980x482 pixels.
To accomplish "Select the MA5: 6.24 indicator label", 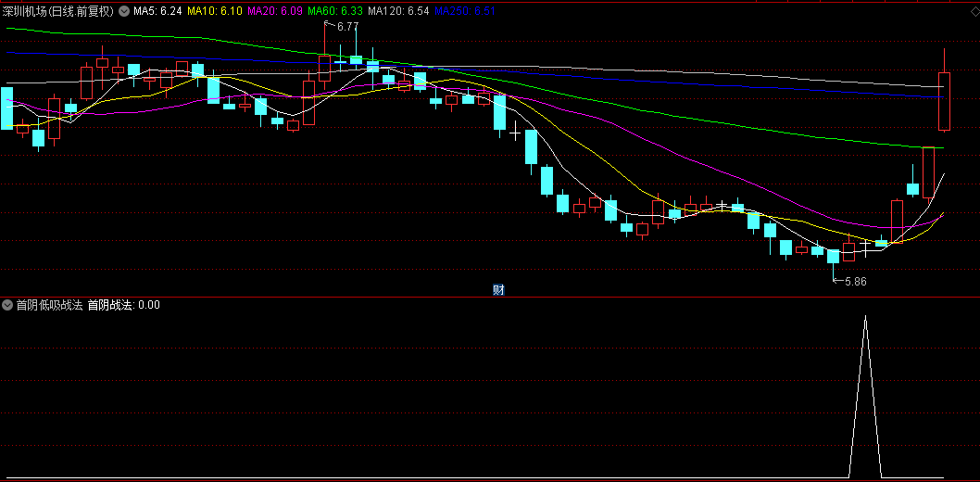I will 157,10.
